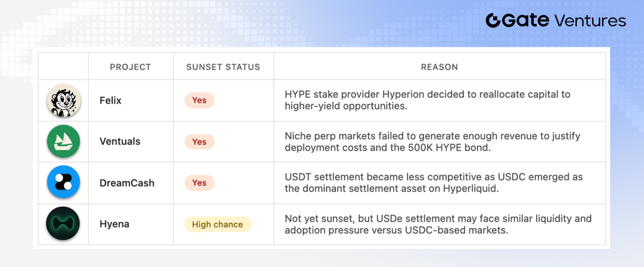
Task: Select the DreamCash "Yes" status badge
Action: click(199, 183)
